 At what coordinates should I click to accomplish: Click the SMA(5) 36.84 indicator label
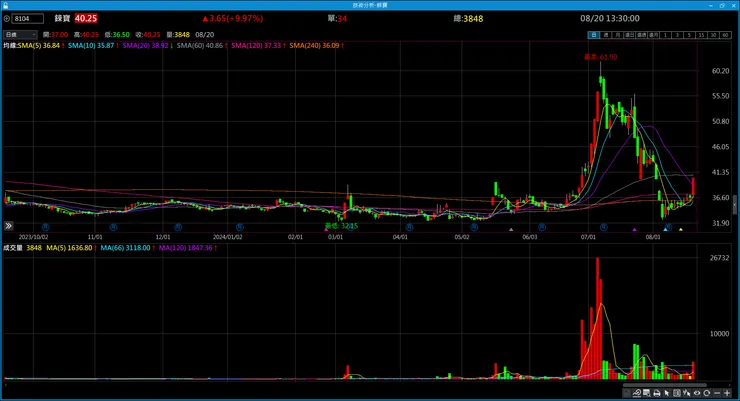point(41,46)
